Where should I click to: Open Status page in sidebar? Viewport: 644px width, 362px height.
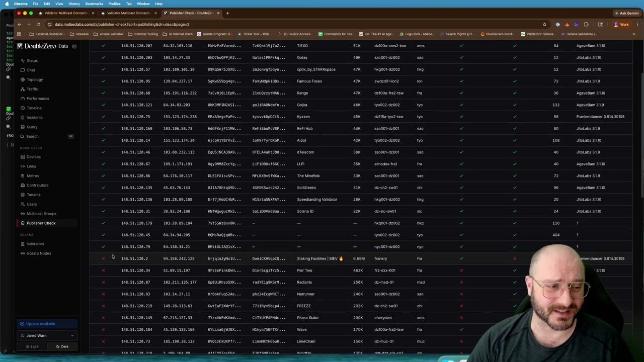point(32,61)
